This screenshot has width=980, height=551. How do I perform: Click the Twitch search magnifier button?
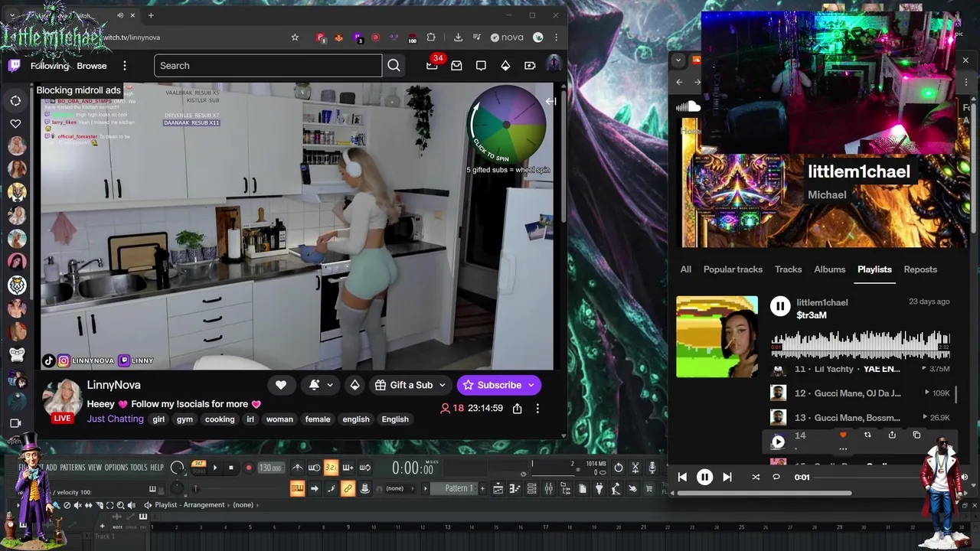point(394,66)
